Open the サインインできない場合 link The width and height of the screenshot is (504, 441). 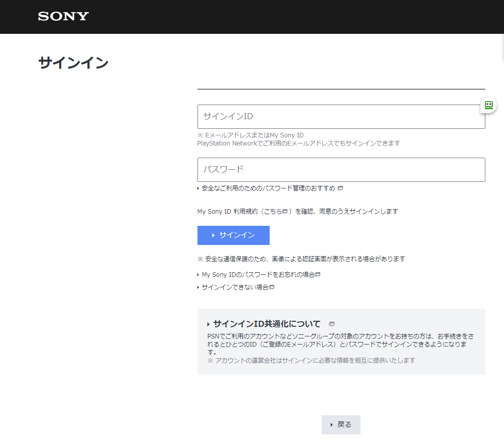(235, 287)
